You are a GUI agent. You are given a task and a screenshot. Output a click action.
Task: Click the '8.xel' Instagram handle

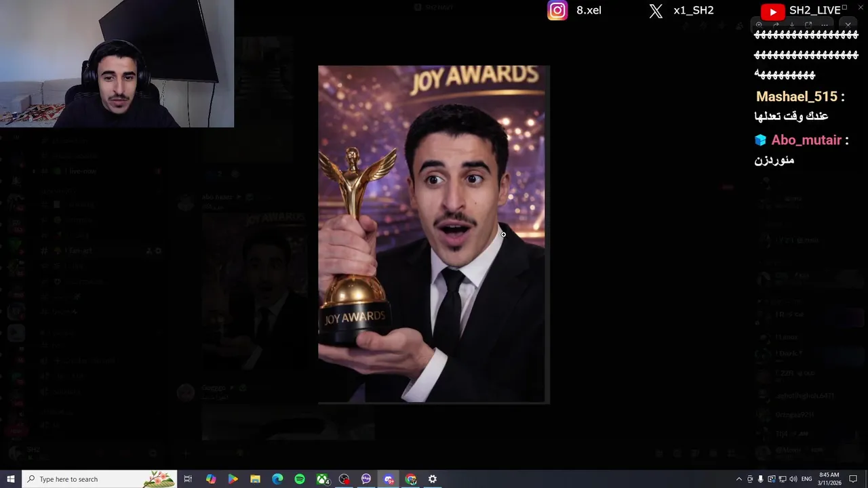pyautogui.click(x=589, y=10)
